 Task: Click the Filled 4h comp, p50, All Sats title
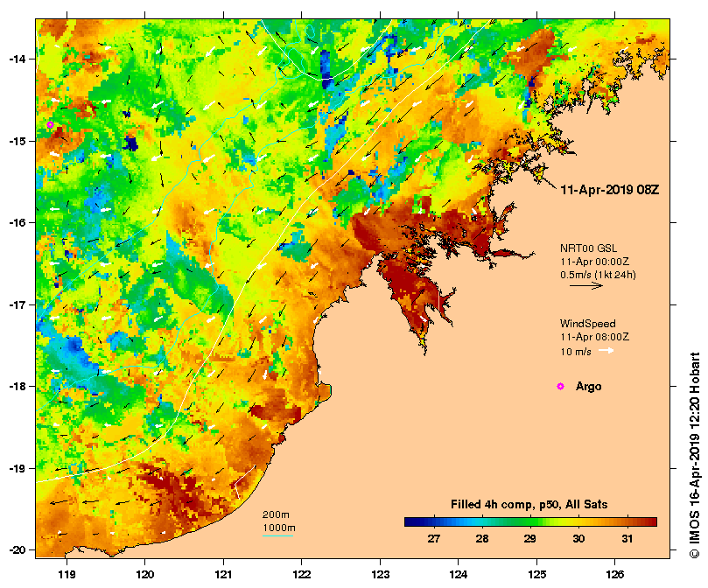point(529,505)
